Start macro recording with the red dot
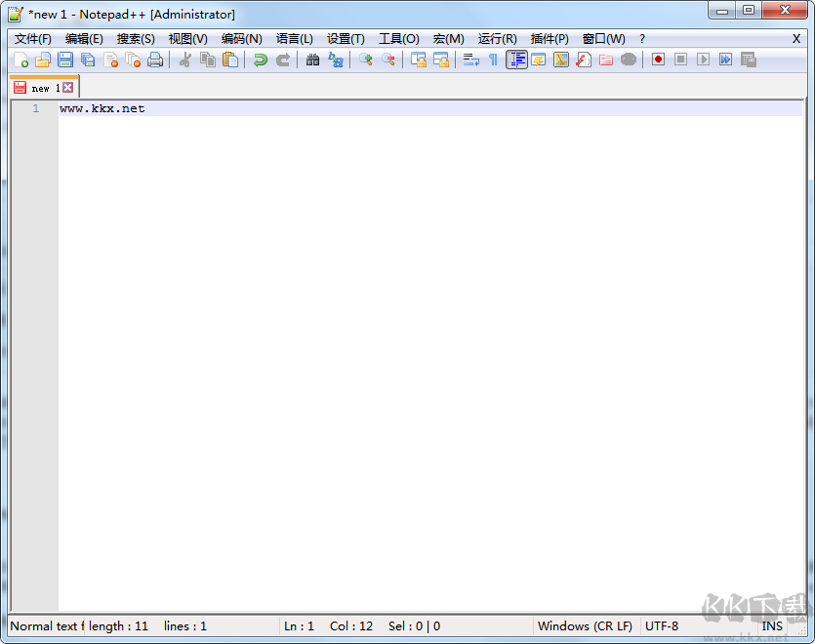This screenshot has width=815, height=644. tap(657, 60)
